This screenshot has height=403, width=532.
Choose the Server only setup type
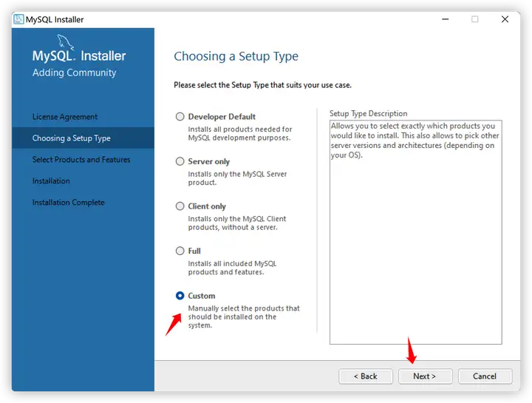click(x=180, y=161)
